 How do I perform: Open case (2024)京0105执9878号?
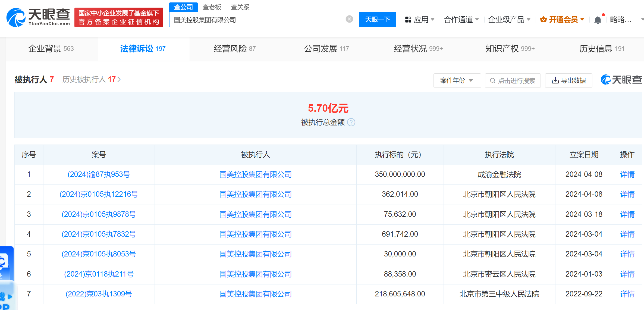99,214
